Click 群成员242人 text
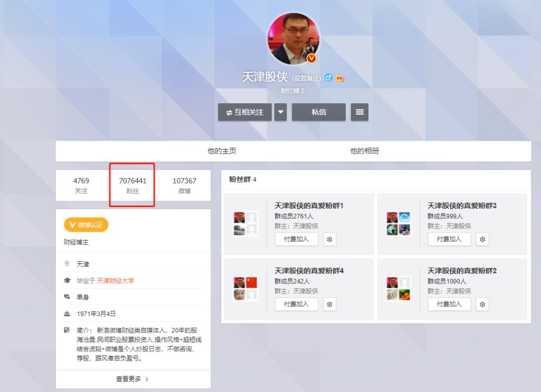Image resolution: width=541 pixels, height=392 pixels. pos(292,281)
